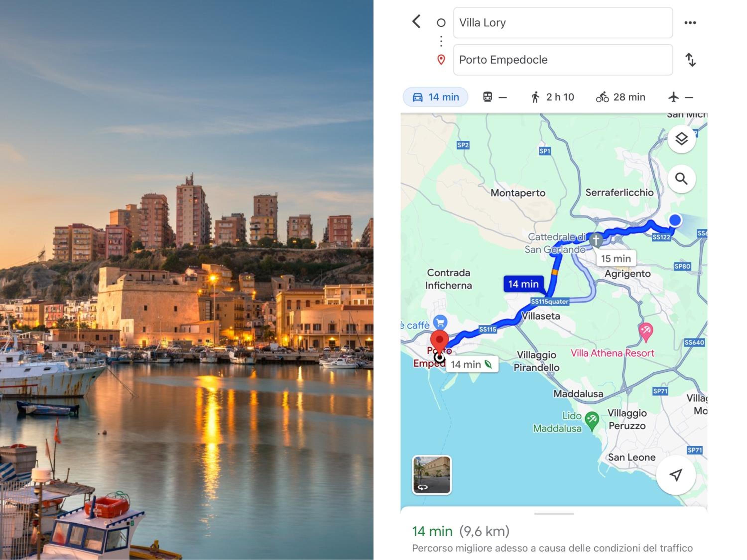Tap the Villa Athena Resort label
Screen dimensions: 747x560
click(x=612, y=353)
